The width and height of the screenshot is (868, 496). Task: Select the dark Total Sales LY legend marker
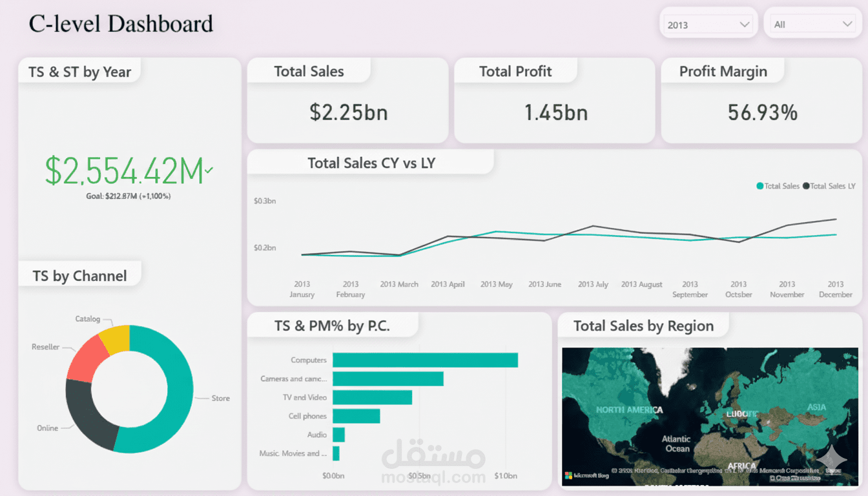(x=806, y=186)
